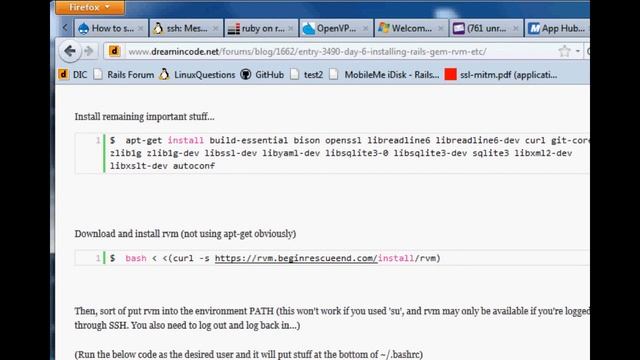Switch to the "App Hub..." tab
Viewport: 640px width, 360px height.
[558, 28]
